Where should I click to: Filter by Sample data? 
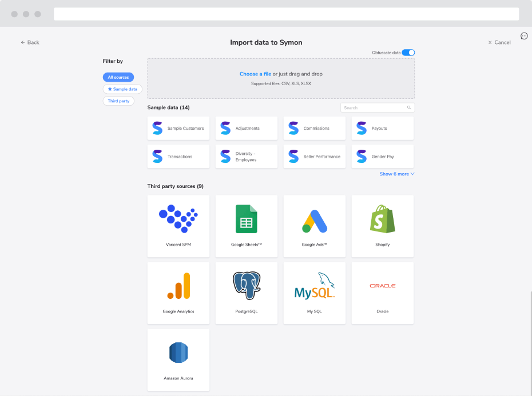[x=122, y=89]
